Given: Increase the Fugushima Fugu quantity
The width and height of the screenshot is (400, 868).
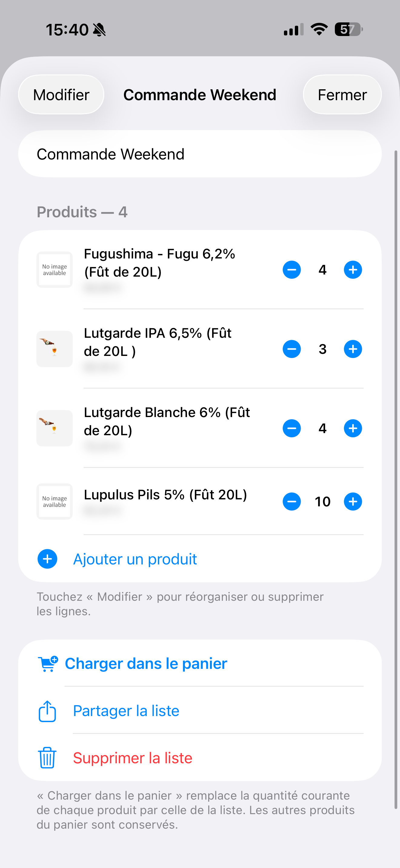Looking at the screenshot, I should (x=353, y=270).
